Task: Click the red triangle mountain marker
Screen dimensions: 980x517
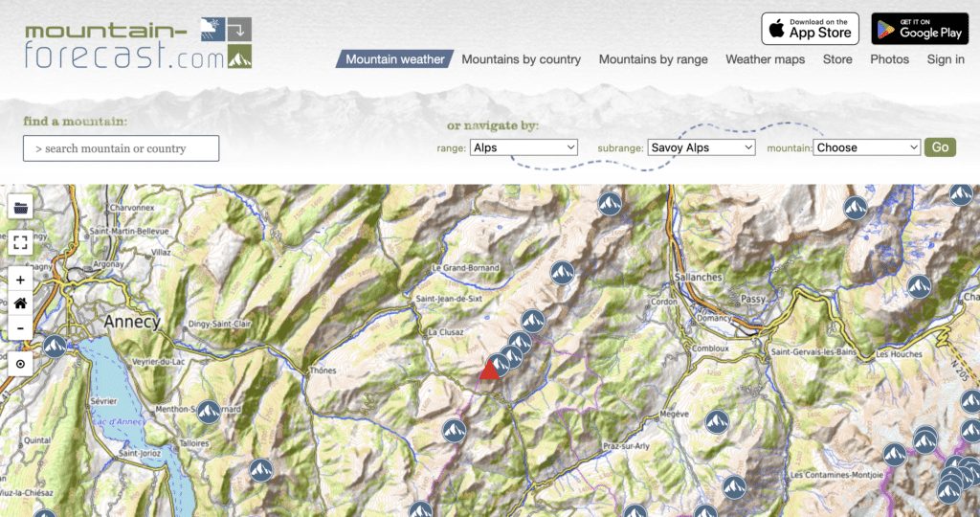Action: coord(489,370)
